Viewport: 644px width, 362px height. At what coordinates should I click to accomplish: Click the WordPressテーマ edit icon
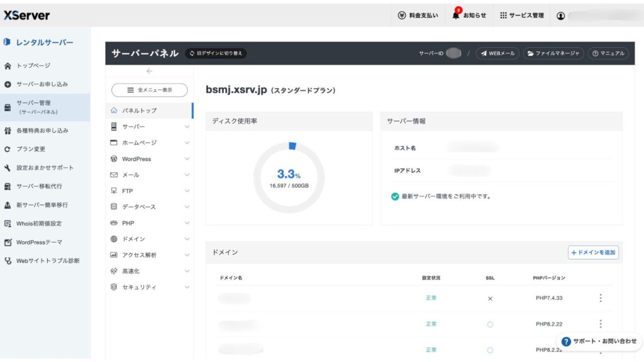tap(8, 242)
